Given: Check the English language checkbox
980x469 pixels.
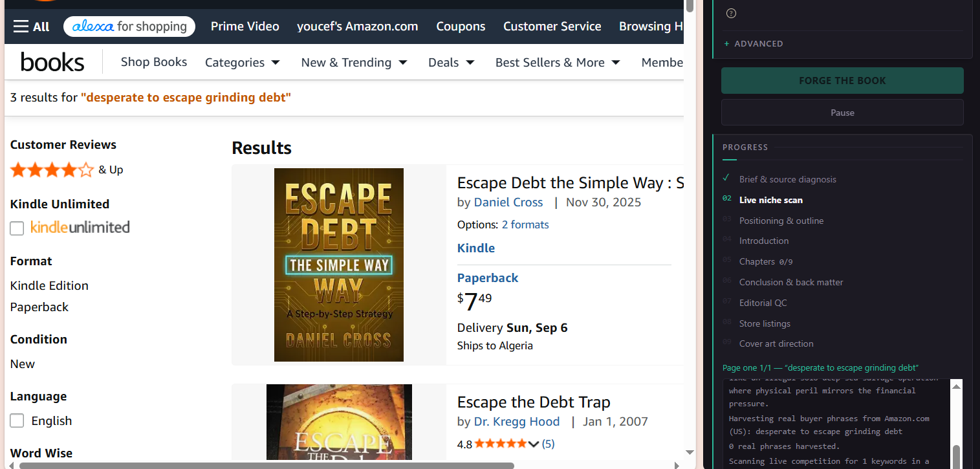Looking at the screenshot, I should (17, 420).
